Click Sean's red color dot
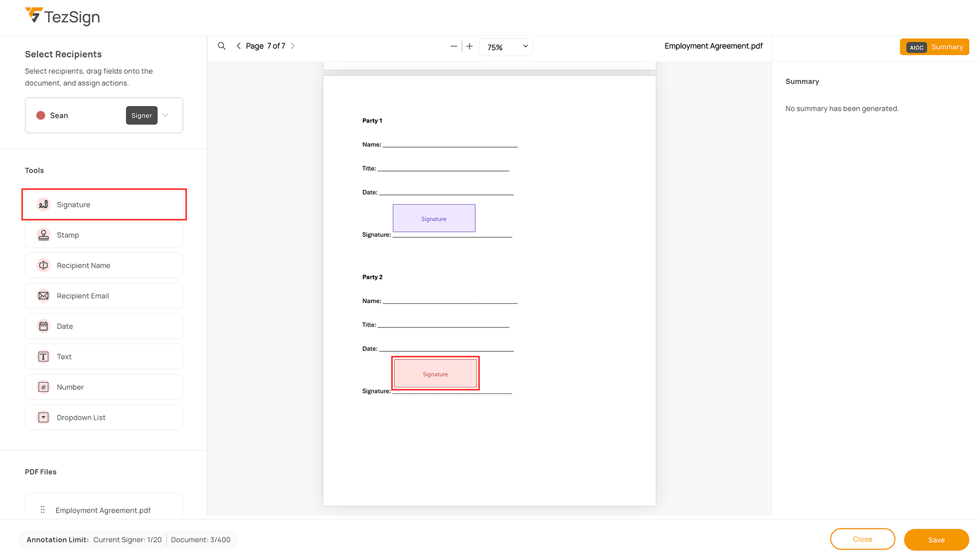Viewport: 978px width, 560px height. coord(41,116)
